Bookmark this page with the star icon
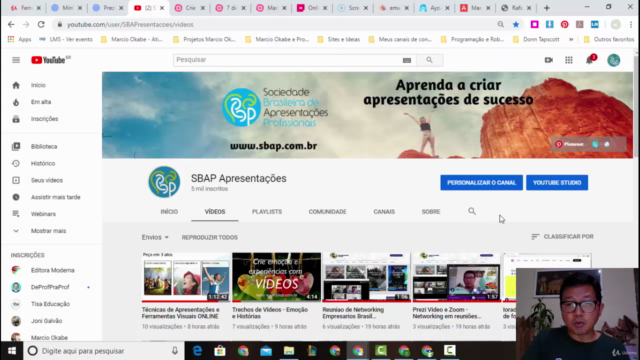640x360 pixels. coord(516,24)
